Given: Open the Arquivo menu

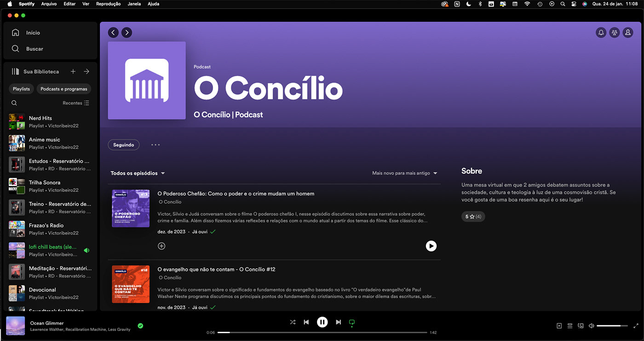Looking at the screenshot, I should 49,4.
